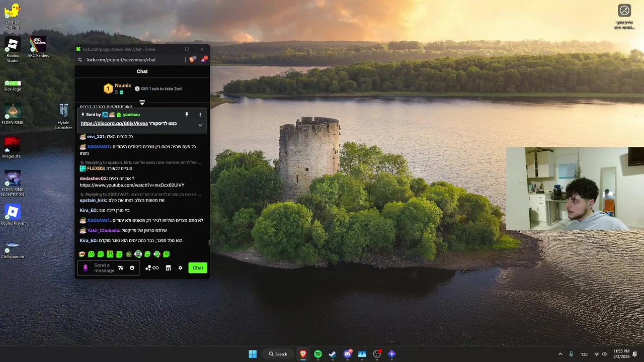Open the Hytale Launcher desktop icon
The image size is (644, 362).
pos(63,117)
